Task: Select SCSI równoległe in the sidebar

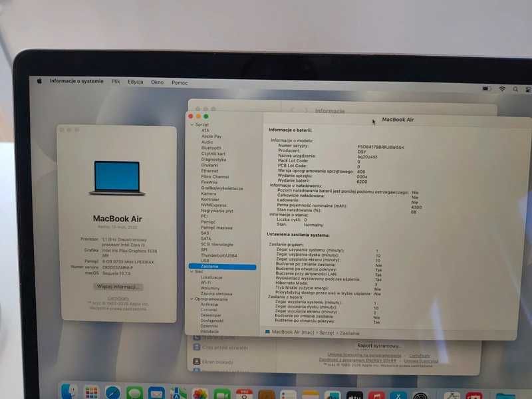Action: (x=217, y=244)
